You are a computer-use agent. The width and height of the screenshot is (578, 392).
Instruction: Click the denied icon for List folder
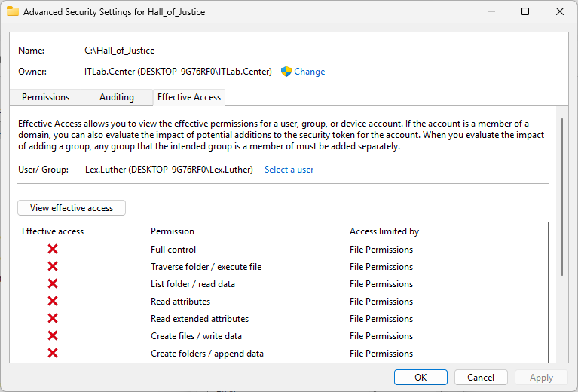pos(53,284)
